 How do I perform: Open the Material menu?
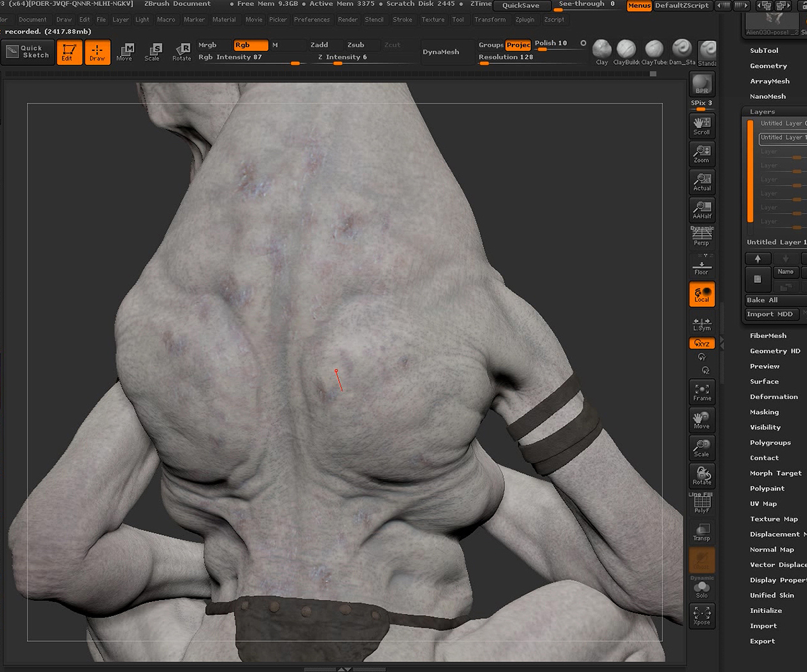point(224,19)
